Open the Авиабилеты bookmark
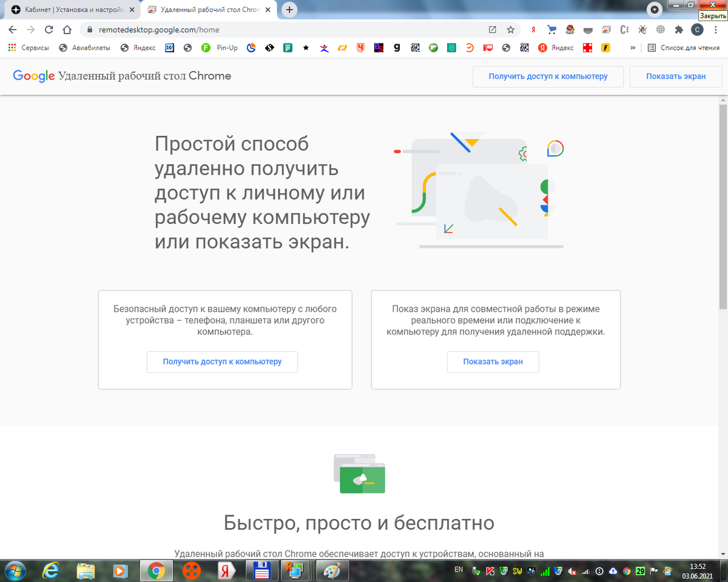The image size is (728, 582). (84, 48)
